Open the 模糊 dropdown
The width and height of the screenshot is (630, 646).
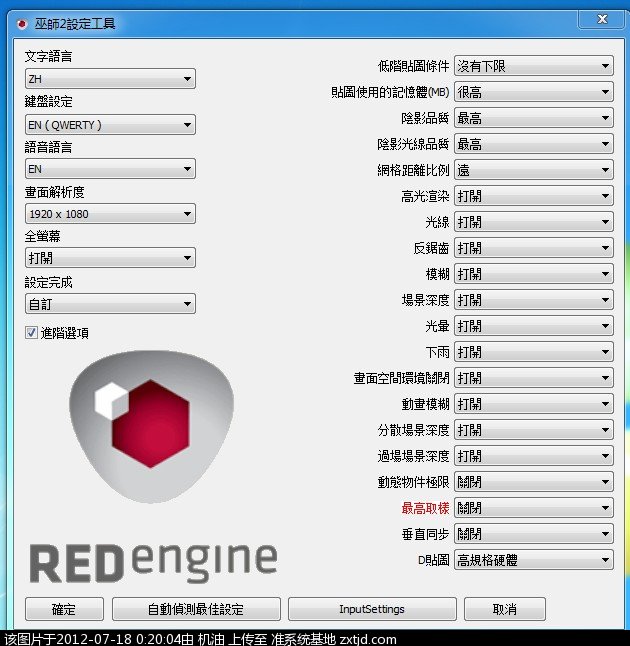pos(534,274)
